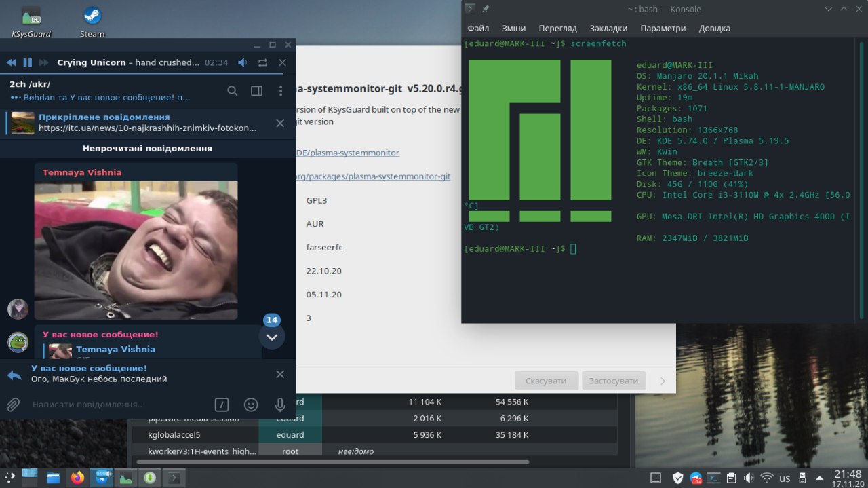Open Зміни menu in Konsole
The height and width of the screenshot is (488, 868).
click(514, 29)
